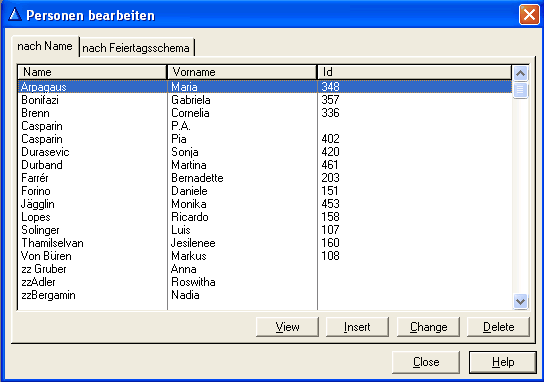Select the Bonifazi row
The height and width of the screenshot is (382, 544).
pos(265,100)
